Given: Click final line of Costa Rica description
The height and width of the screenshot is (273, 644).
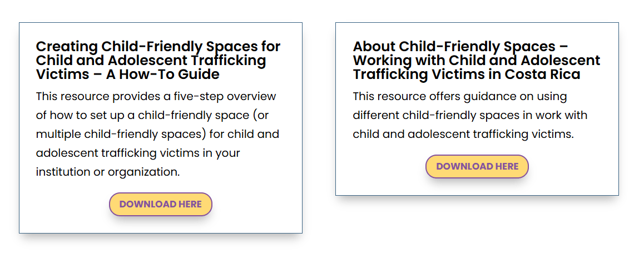Looking at the screenshot, I should [x=463, y=134].
